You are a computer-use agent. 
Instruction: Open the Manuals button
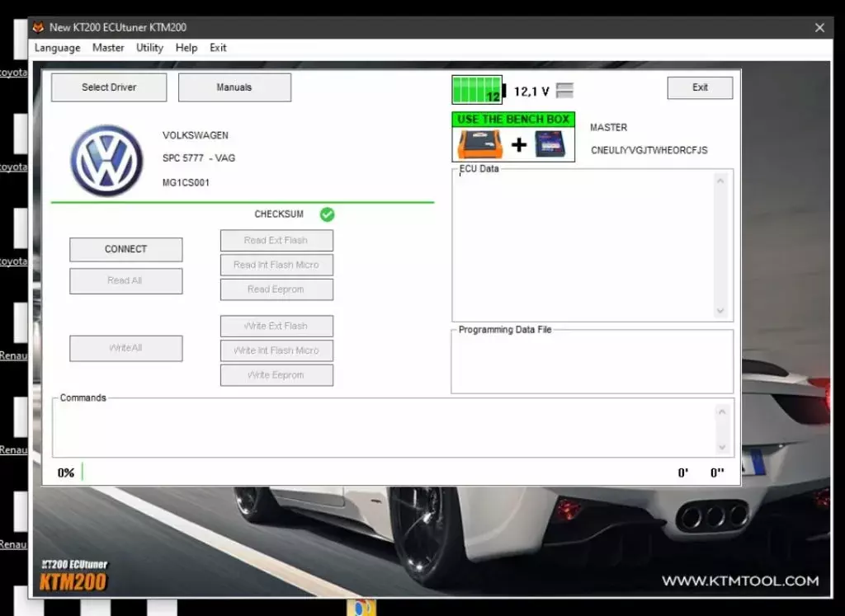(x=234, y=87)
